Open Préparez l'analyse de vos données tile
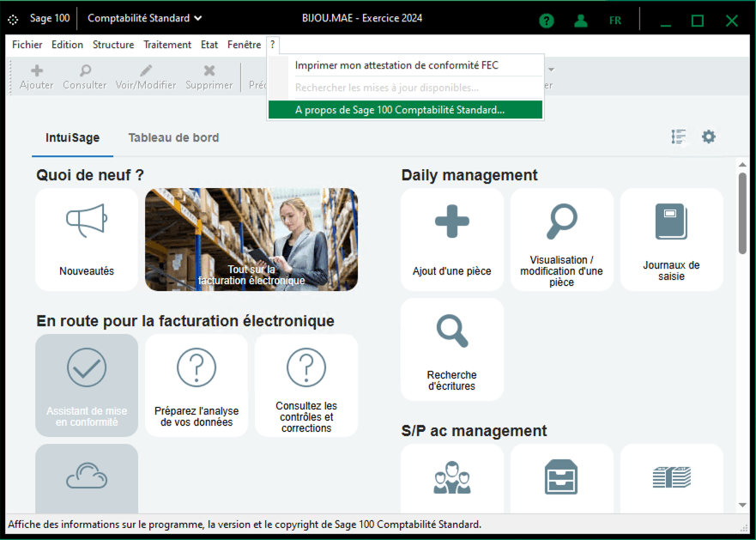 coord(197,385)
